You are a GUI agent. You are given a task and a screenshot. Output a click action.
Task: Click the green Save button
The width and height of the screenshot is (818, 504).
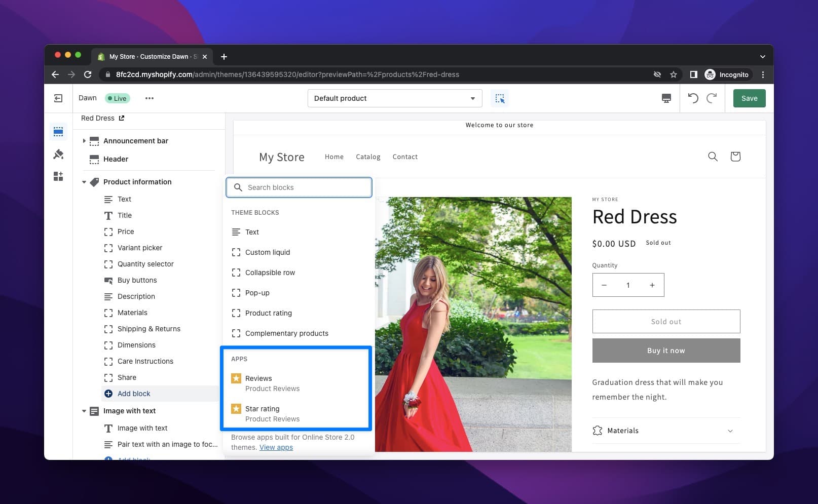tap(749, 98)
